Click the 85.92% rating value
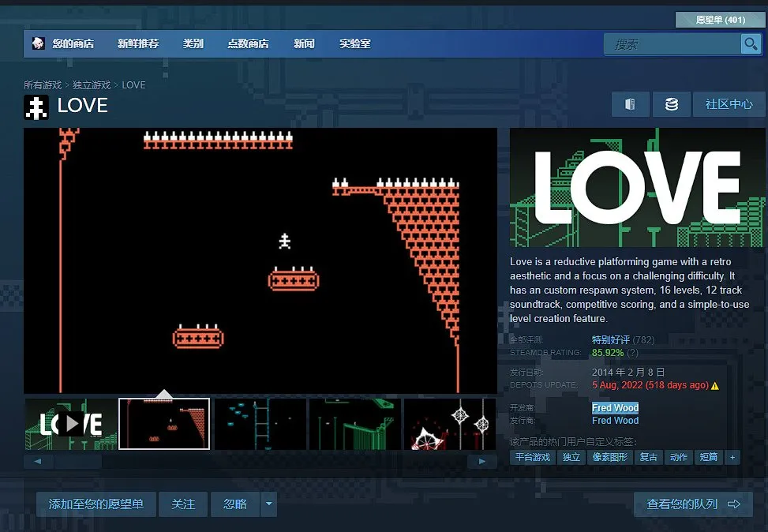 [608, 353]
